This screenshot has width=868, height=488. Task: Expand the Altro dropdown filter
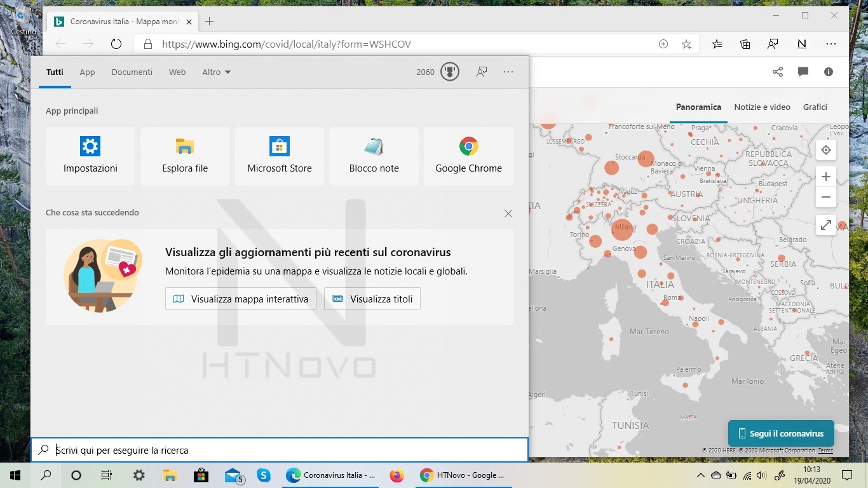pyautogui.click(x=216, y=72)
